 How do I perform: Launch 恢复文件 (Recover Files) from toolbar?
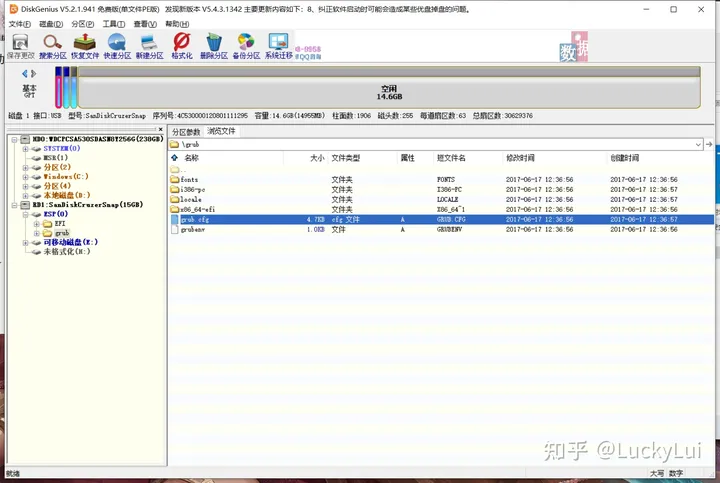pos(86,47)
